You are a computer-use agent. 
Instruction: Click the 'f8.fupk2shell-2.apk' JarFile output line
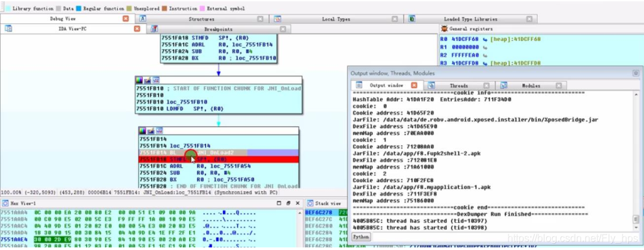[417, 153]
